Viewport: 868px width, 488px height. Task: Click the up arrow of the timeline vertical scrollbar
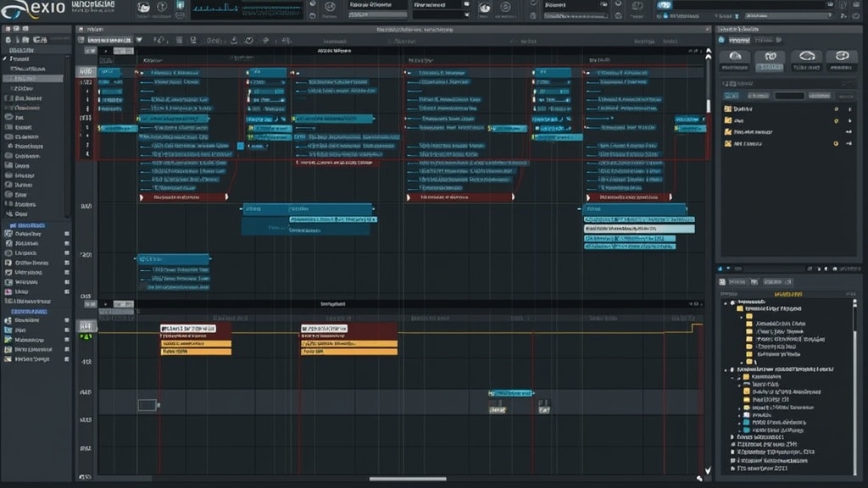pyautogui.click(x=708, y=53)
